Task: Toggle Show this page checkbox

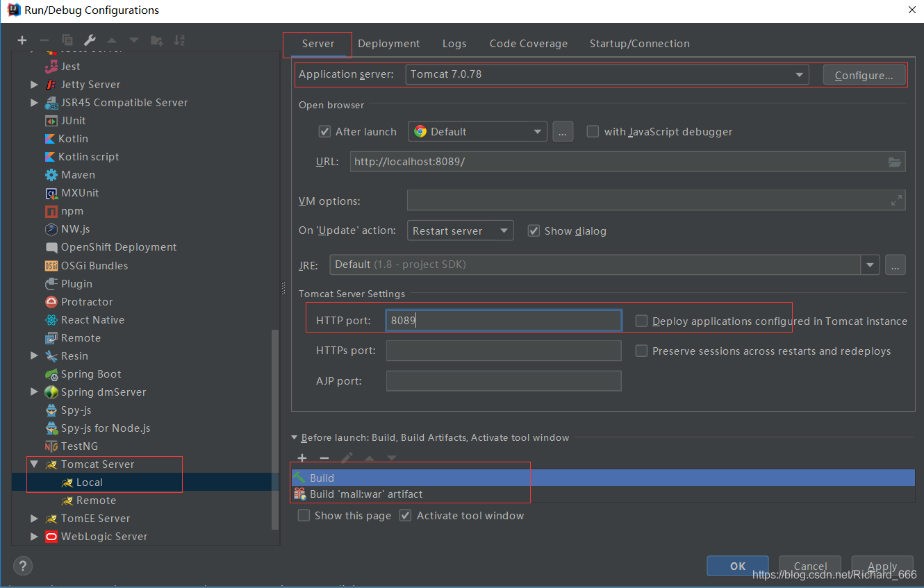Action: [304, 515]
